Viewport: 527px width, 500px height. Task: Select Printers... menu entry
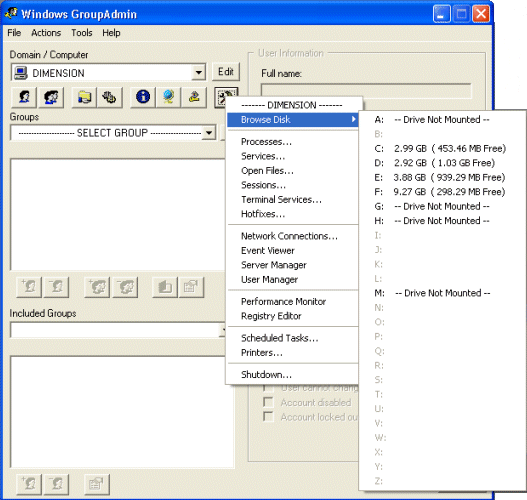(x=293, y=353)
